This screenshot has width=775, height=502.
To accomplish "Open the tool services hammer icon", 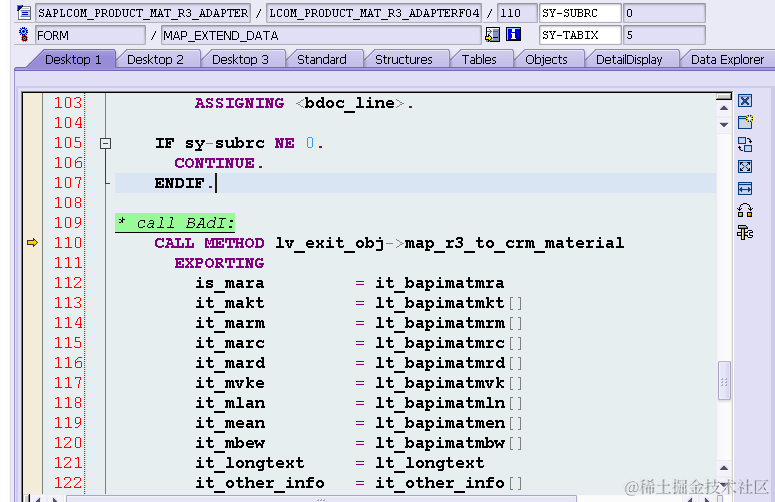I will click(745, 232).
